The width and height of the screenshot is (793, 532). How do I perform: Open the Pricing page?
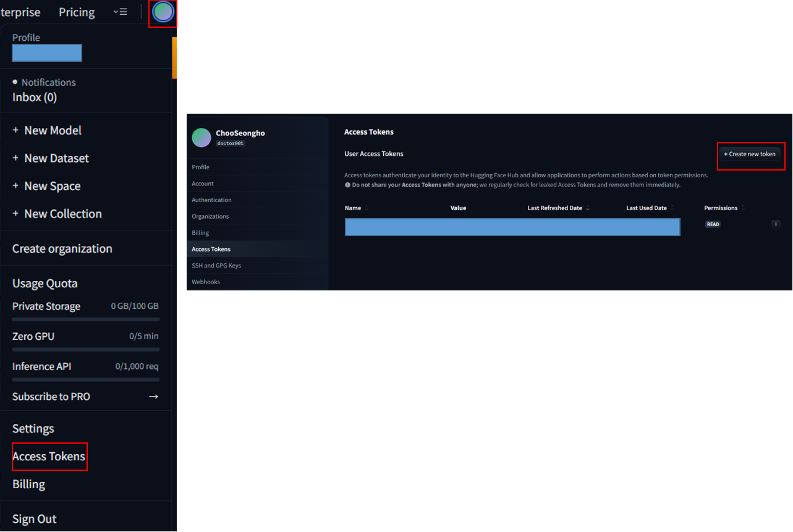click(x=77, y=12)
